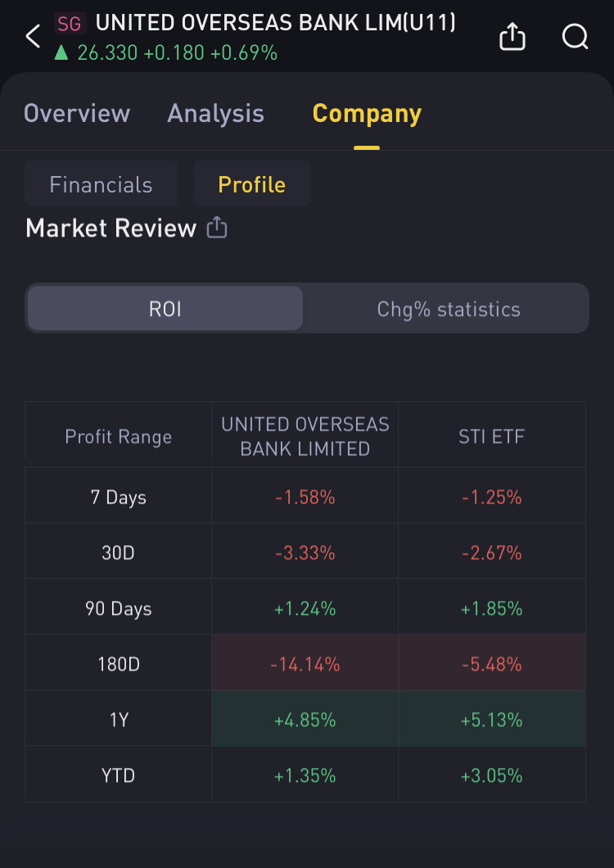Select the Company tab
This screenshot has width=614, height=868.
366,113
